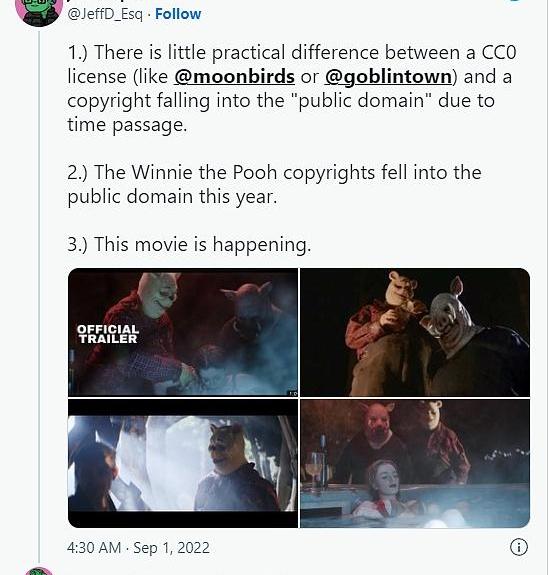Click the Winnie the Pooh copyrights sentence
The image size is (549, 575).
coord(274,184)
